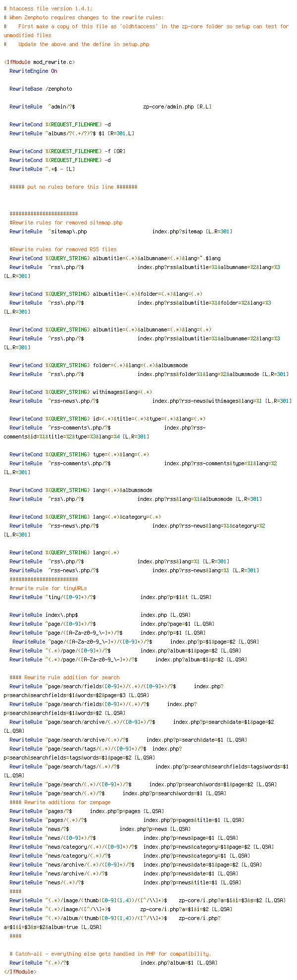The width and height of the screenshot is (297, 980).
Task: Click RewriteCond 'folder=(.*)&lang=(.*)&albumsmode'
Action: (99, 365)
